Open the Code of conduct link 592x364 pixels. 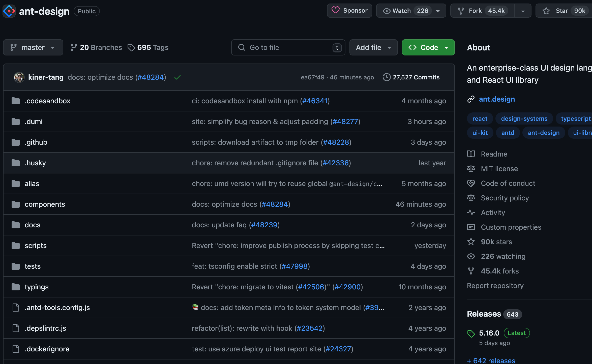[x=508, y=183]
